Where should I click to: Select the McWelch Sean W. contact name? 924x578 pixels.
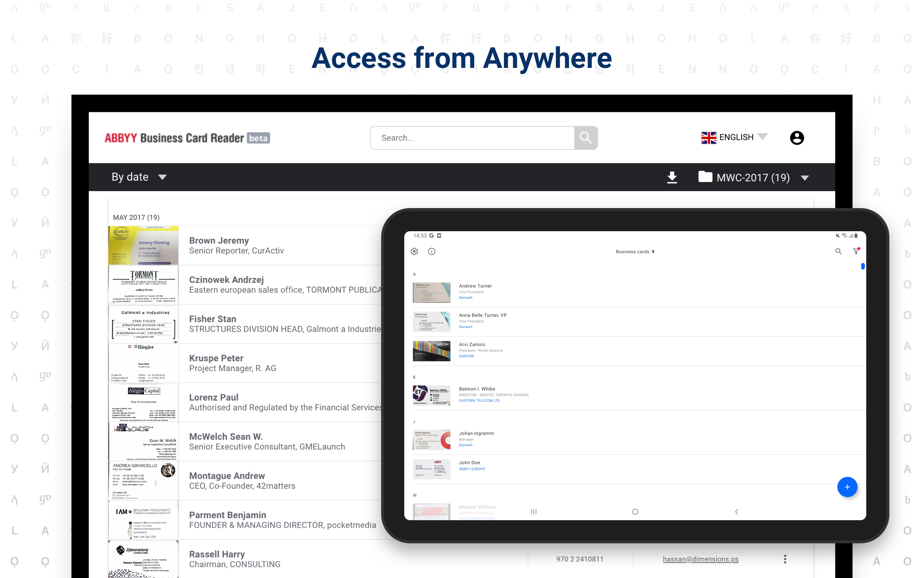click(226, 436)
